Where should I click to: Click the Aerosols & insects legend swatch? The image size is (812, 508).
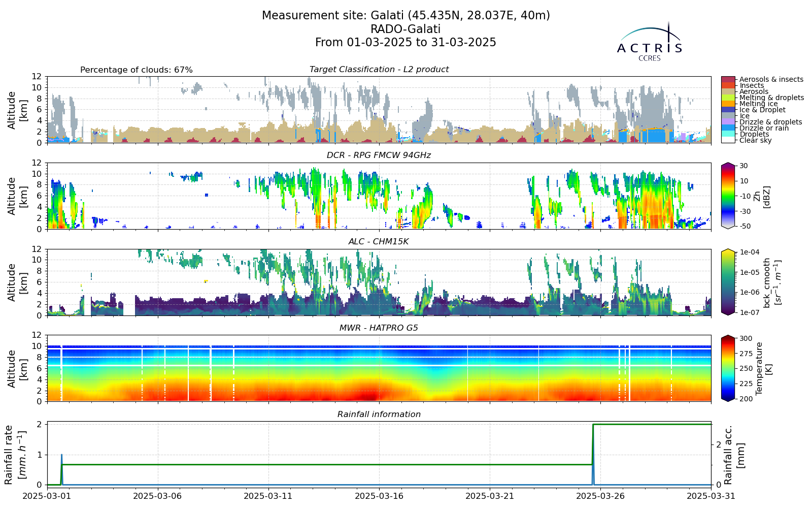click(728, 79)
